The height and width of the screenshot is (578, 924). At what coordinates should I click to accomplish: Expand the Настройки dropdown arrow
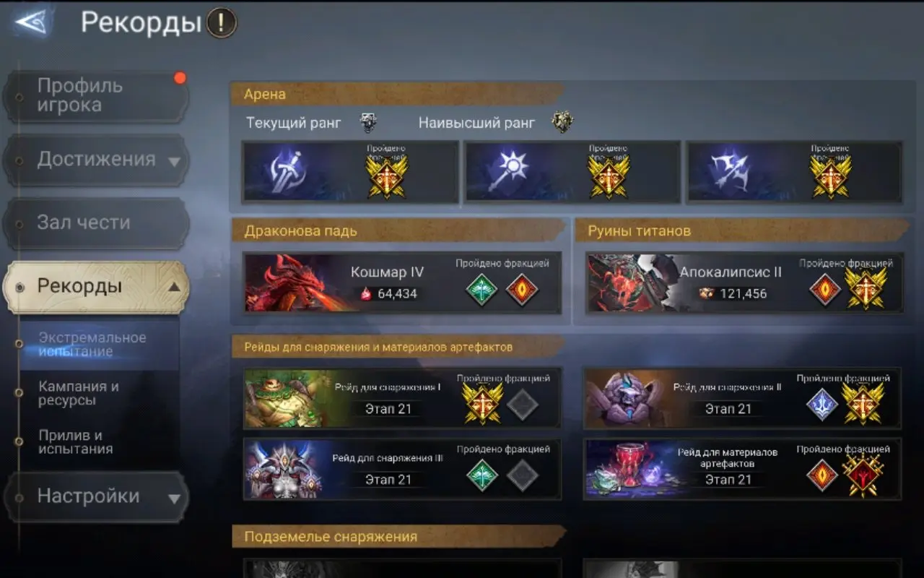(x=174, y=498)
